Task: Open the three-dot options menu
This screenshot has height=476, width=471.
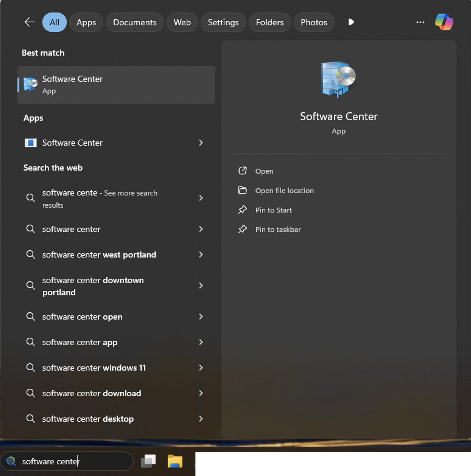Action: click(x=420, y=22)
